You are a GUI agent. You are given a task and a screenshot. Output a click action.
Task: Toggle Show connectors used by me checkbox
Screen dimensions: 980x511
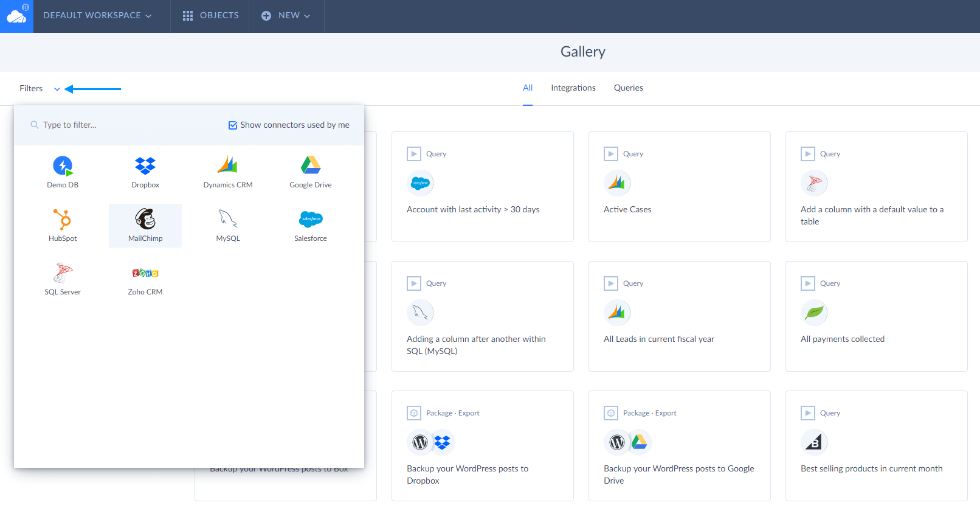point(233,125)
